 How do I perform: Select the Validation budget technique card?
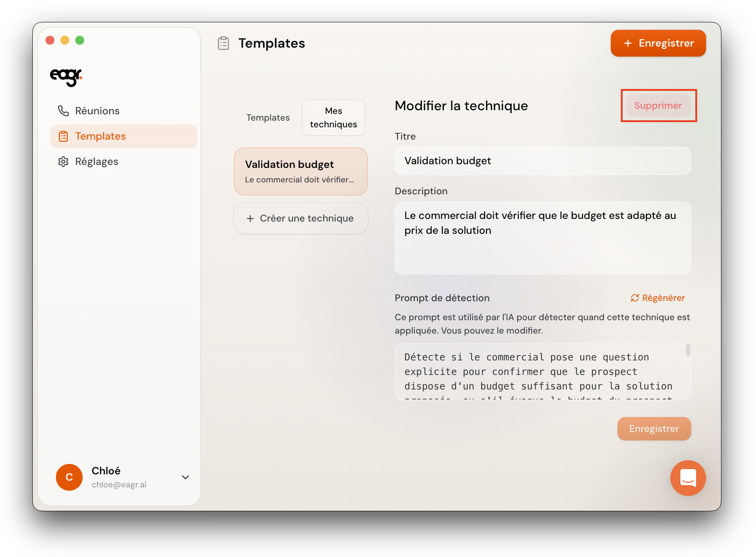[x=301, y=171]
